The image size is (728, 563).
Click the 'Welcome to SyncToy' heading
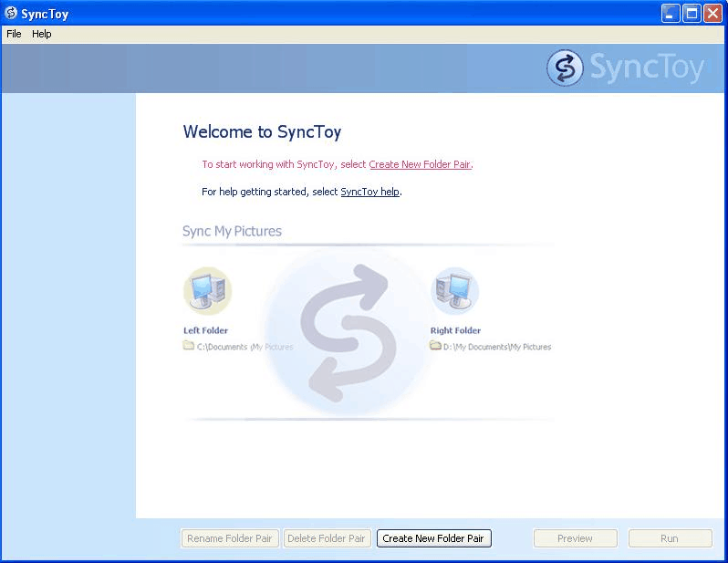(x=263, y=132)
